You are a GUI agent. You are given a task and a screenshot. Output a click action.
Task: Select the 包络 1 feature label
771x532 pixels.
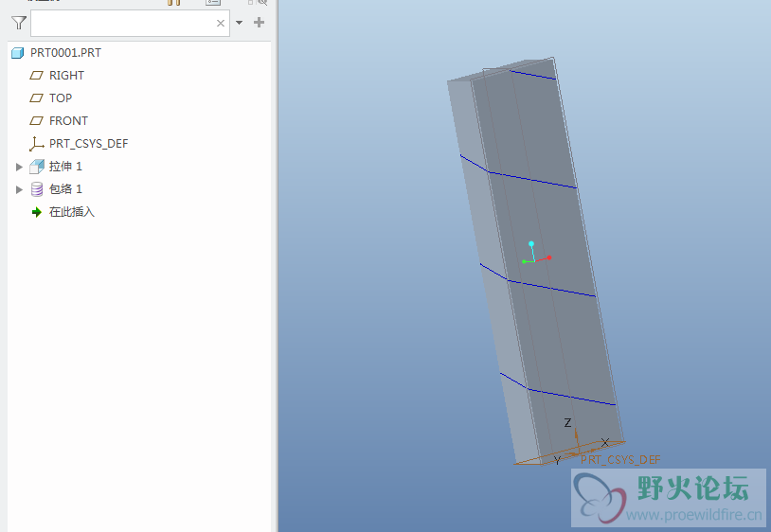65,188
